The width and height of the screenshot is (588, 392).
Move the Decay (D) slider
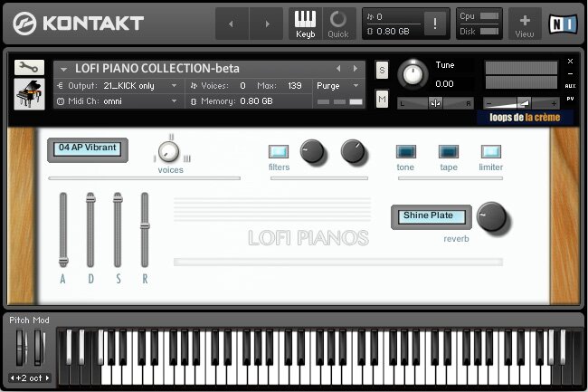pyautogui.click(x=90, y=198)
